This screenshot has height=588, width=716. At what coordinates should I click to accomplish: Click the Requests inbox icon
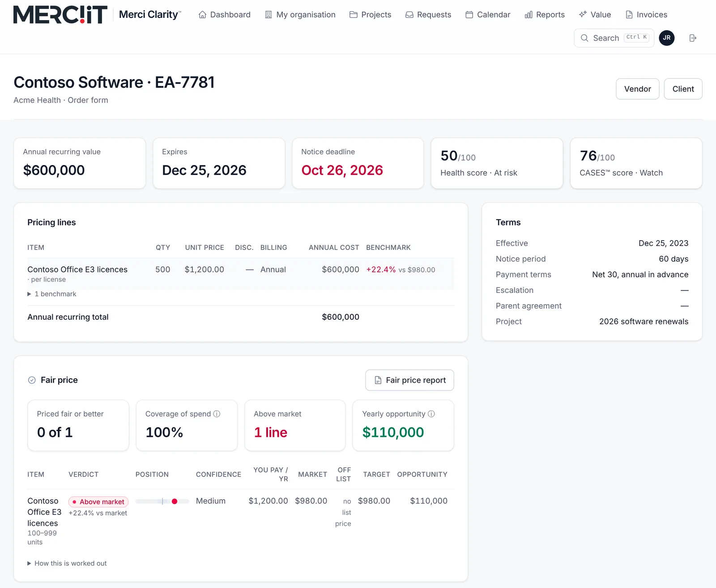(409, 15)
